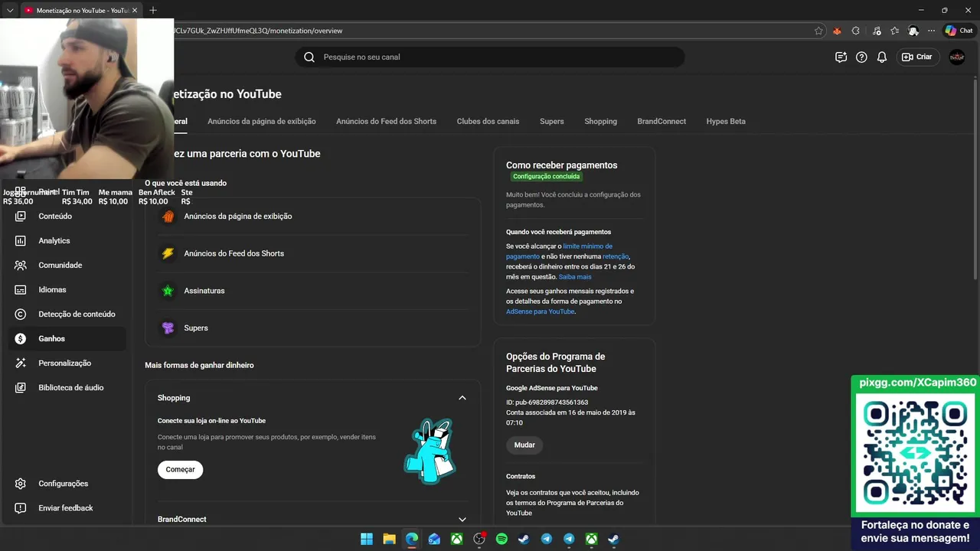Open the Hypes Beta tab
The image size is (980, 551).
(726, 122)
